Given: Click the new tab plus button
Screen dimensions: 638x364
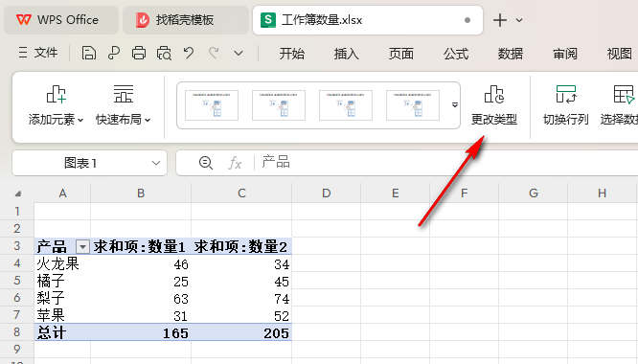Looking at the screenshot, I should [x=500, y=20].
